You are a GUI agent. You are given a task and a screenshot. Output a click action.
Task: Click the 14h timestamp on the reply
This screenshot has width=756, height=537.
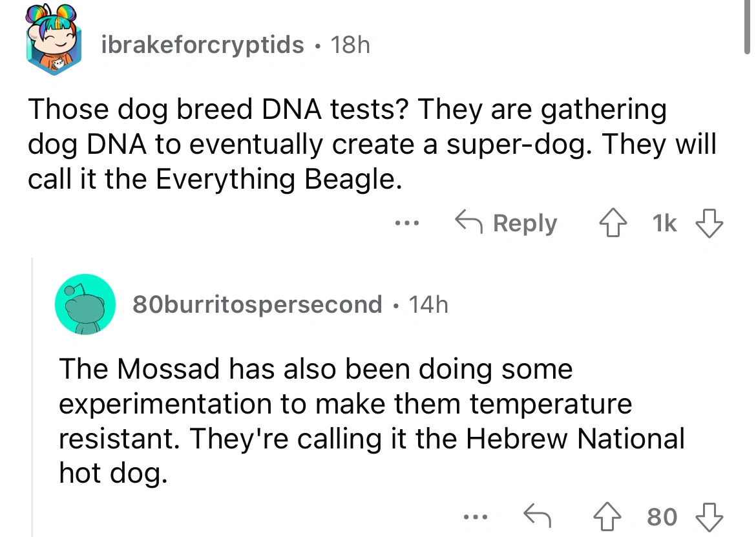[x=428, y=304]
